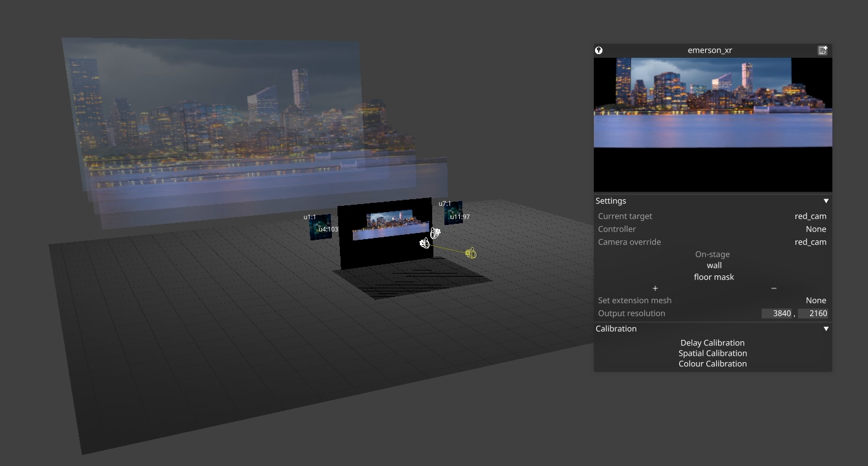Screen dimensions: 868x466
Task: Click the Calibration section heading
Action: [x=616, y=329]
